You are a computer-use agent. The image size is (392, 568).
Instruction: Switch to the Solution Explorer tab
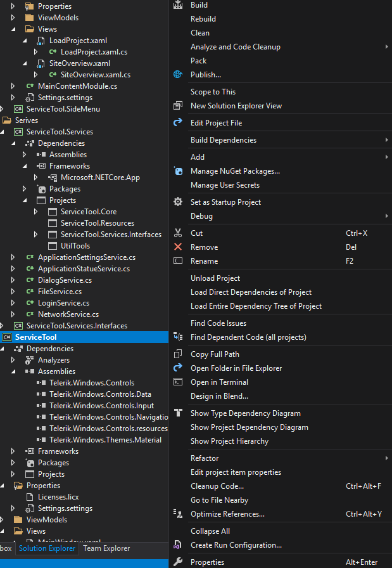point(47,548)
